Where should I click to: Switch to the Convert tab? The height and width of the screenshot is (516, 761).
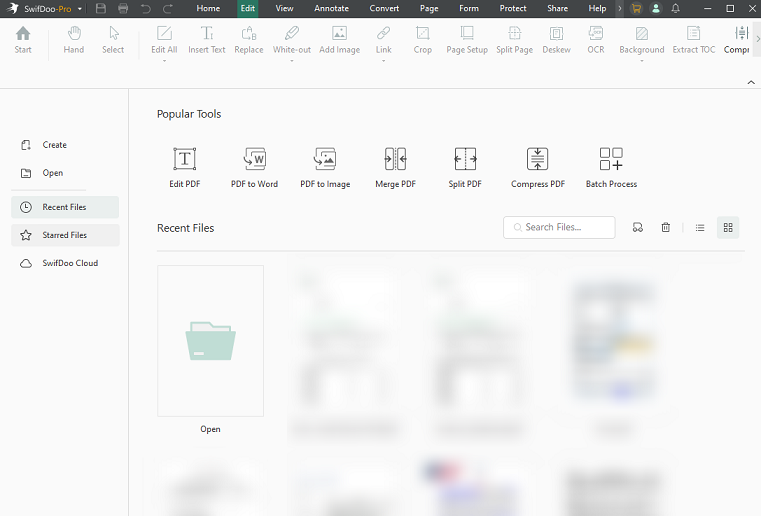coord(384,8)
